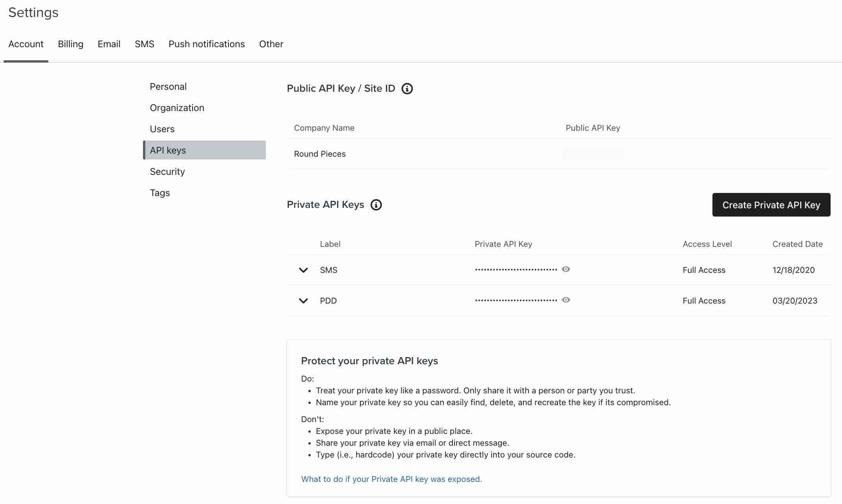842x504 pixels.
Task: Select the Tags settings section
Action: pos(159,192)
